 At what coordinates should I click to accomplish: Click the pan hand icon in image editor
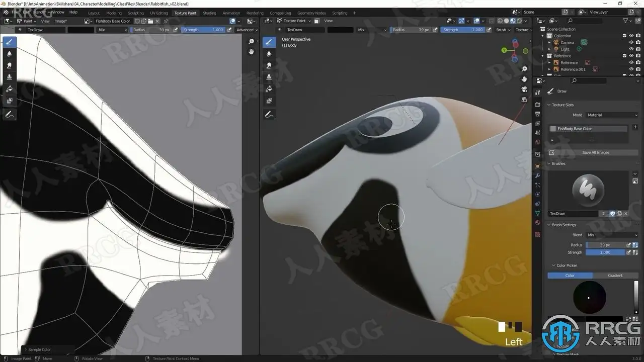(x=252, y=52)
